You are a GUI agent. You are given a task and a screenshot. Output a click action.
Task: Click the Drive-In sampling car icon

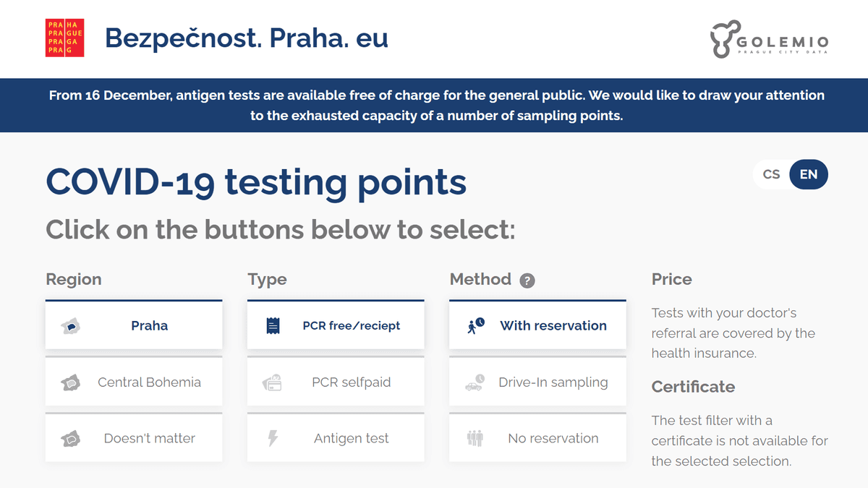point(475,382)
